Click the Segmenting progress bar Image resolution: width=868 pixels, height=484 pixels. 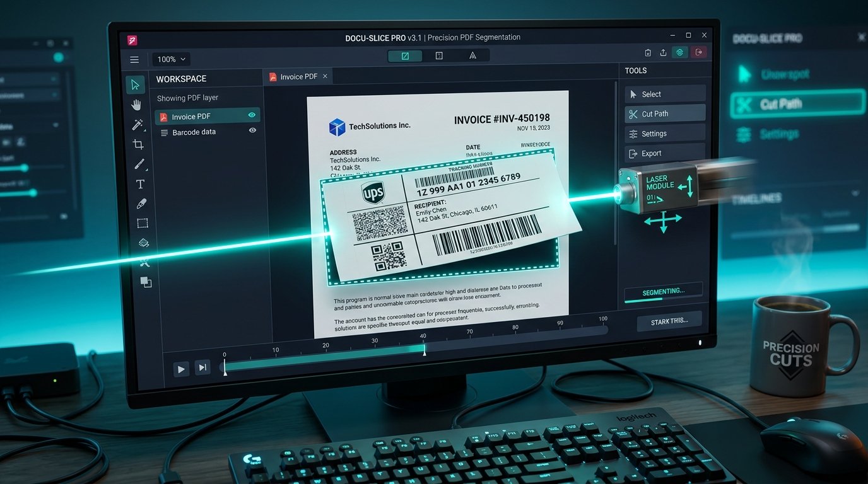click(x=663, y=294)
